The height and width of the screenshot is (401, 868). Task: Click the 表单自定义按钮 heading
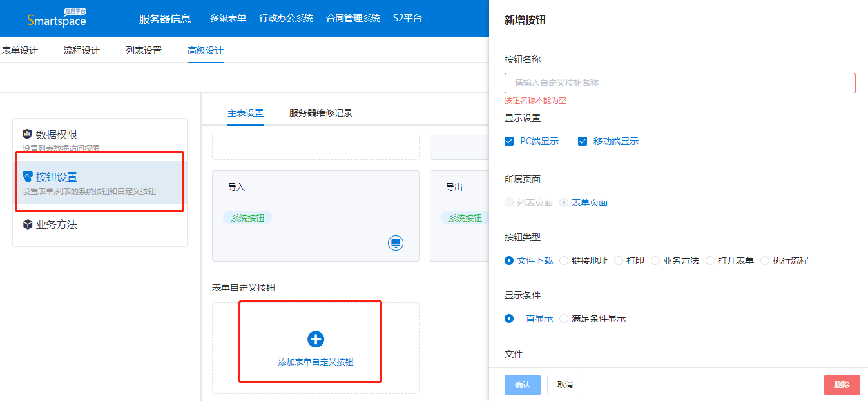click(x=244, y=288)
